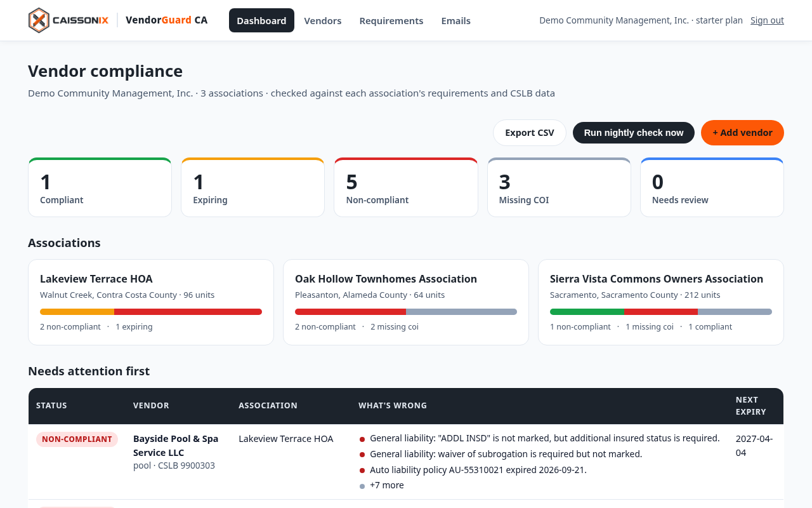Select the Compliant summary card

pos(100,187)
